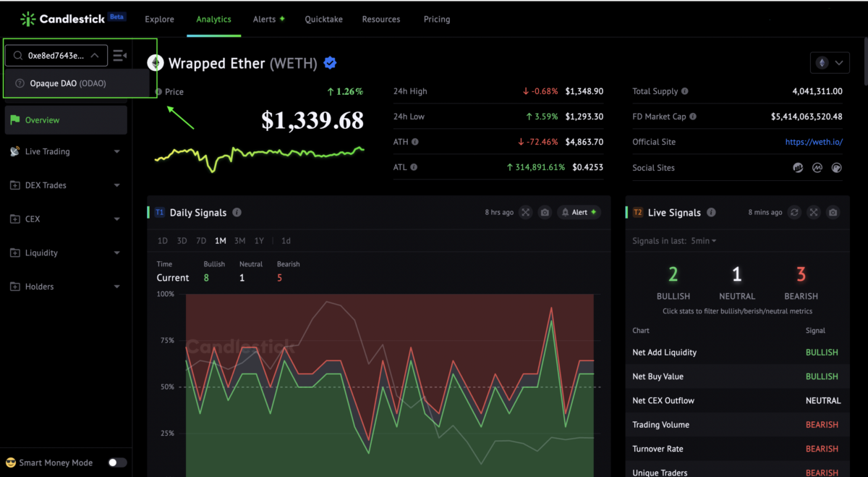868x477 pixels.
Task: Expand Live Signals panel to fullscreen
Action: [x=814, y=212]
